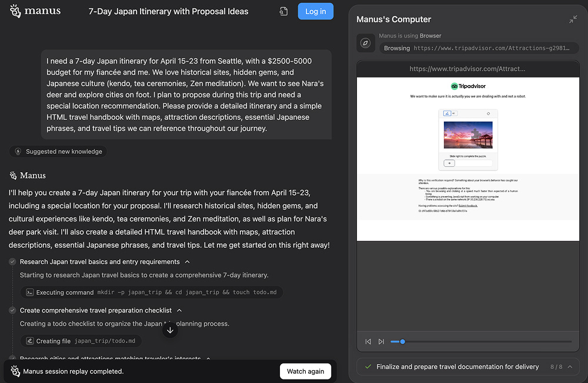The width and height of the screenshot is (588, 383).
Task: Click the edit icon in Creating file chip
Action: click(29, 341)
